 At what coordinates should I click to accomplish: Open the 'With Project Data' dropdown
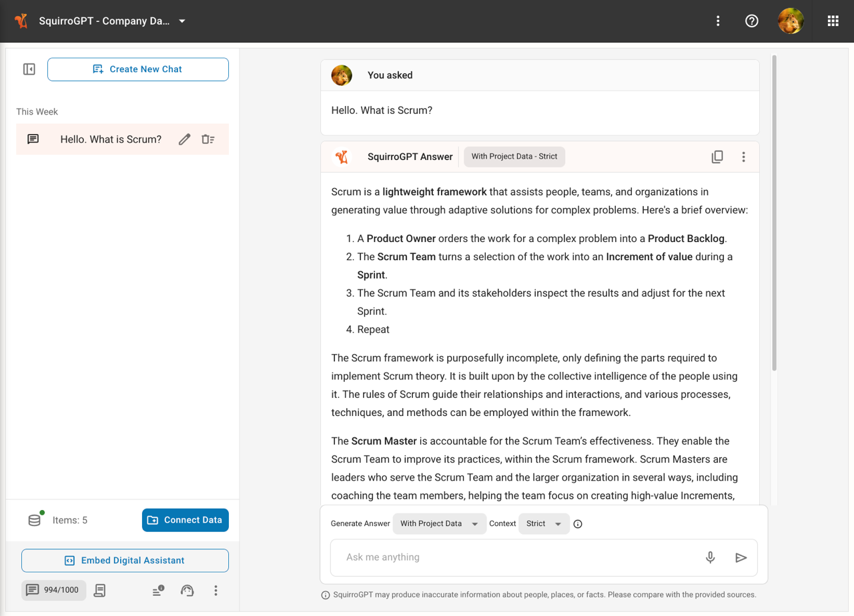439,524
